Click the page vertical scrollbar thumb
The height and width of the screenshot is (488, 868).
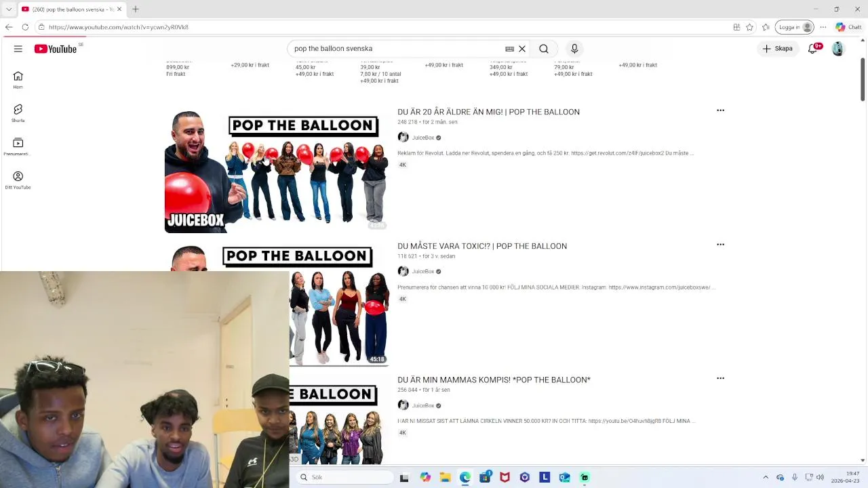[863, 80]
